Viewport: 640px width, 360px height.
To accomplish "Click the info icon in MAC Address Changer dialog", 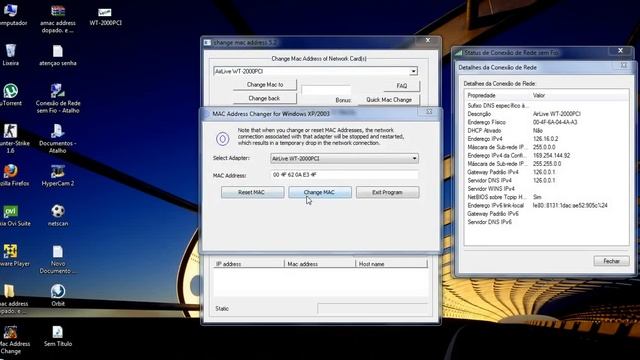I will (222, 139).
